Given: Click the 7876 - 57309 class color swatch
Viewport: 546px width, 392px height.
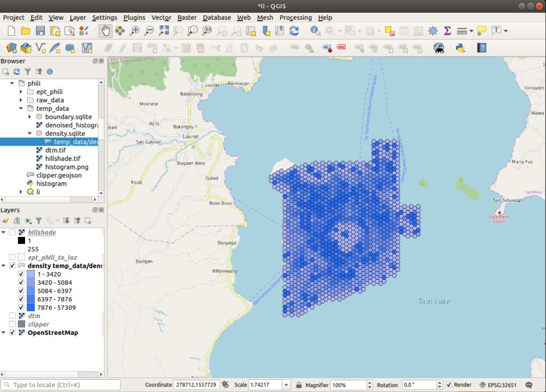Looking at the screenshot, I should [32, 307].
